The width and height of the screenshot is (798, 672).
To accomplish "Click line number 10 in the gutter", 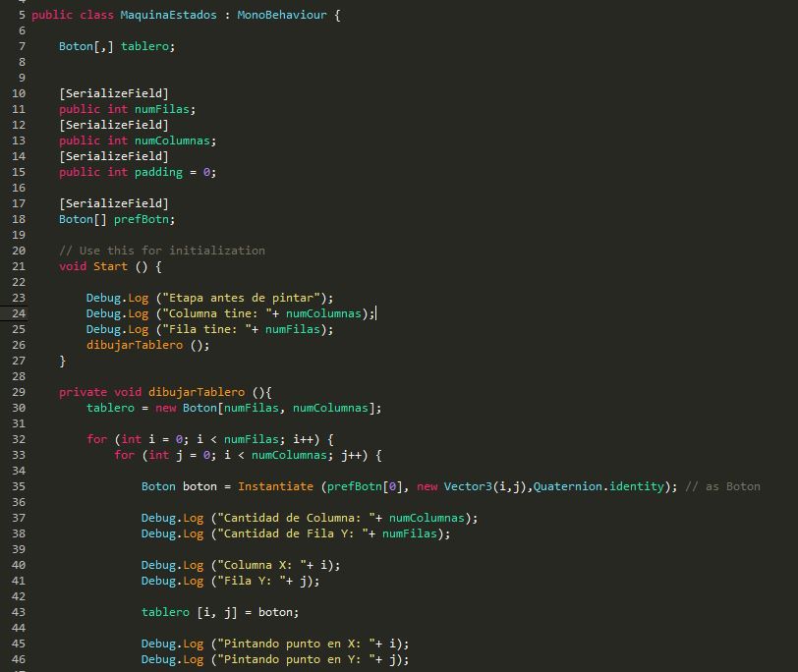I will [19, 93].
